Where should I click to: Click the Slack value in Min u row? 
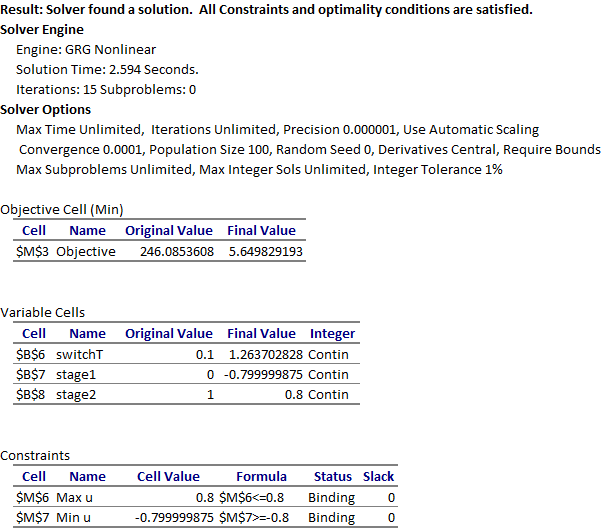tap(391, 518)
